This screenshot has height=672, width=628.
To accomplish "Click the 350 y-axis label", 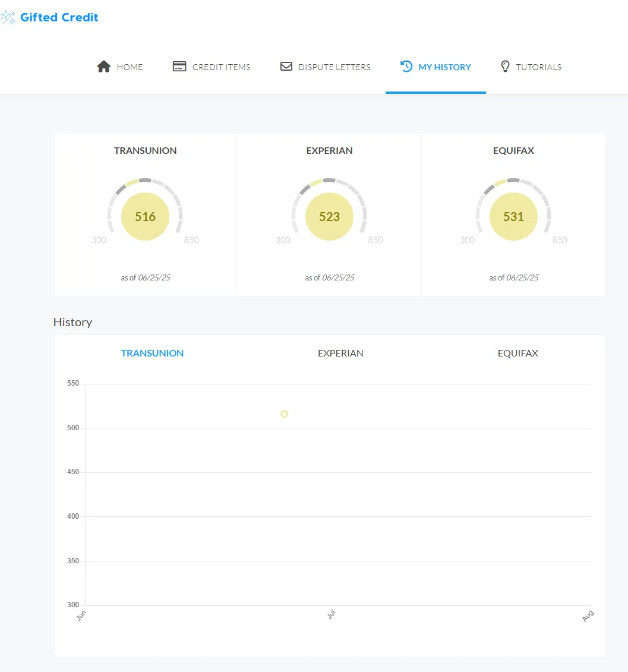I will pyautogui.click(x=73, y=560).
